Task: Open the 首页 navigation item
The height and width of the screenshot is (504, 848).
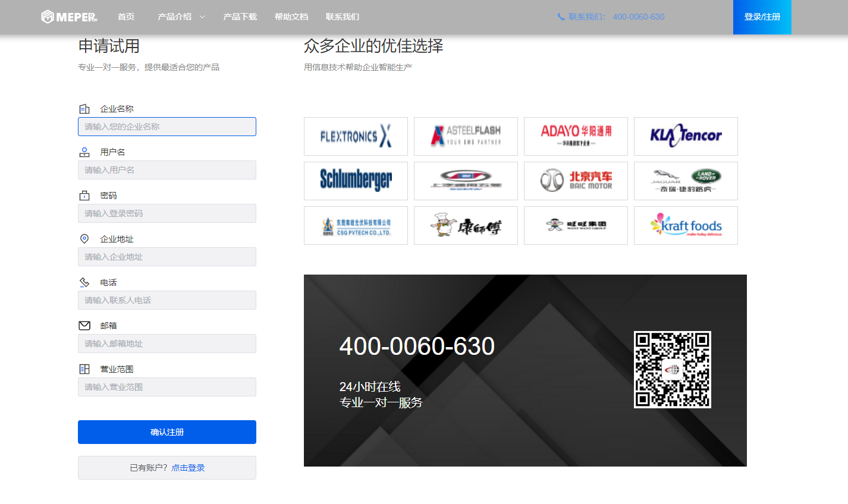Action: pyautogui.click(x=126, y=17)
